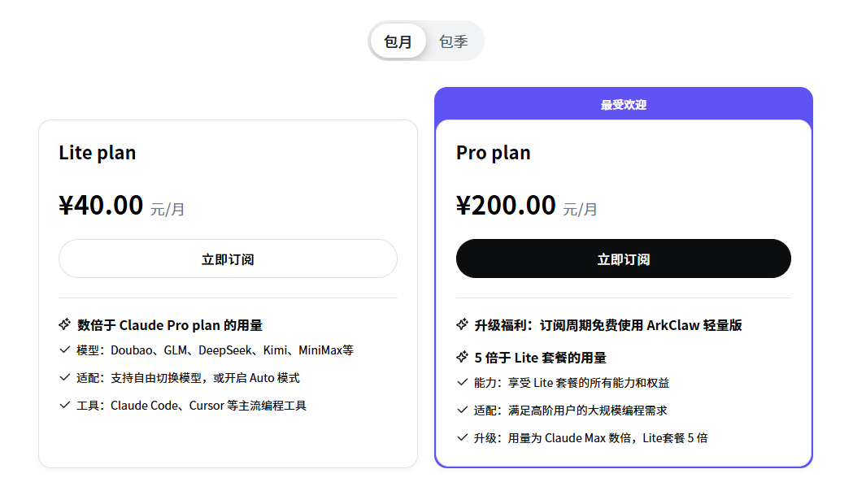Click sparkle icon beside 升级福利 ArkClaw line
Image resolution: width=853 pixels, height=504 pixels.
click(x=462, y=324)
